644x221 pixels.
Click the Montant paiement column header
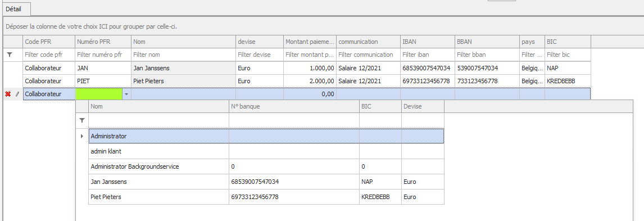[310, 42]
